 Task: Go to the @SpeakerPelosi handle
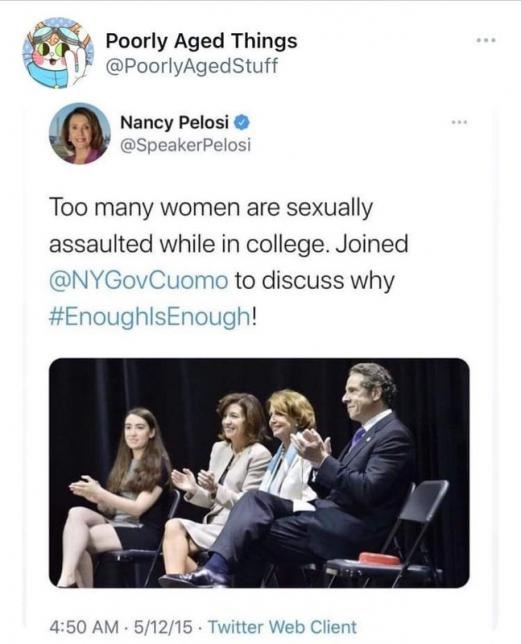[185, 145]
